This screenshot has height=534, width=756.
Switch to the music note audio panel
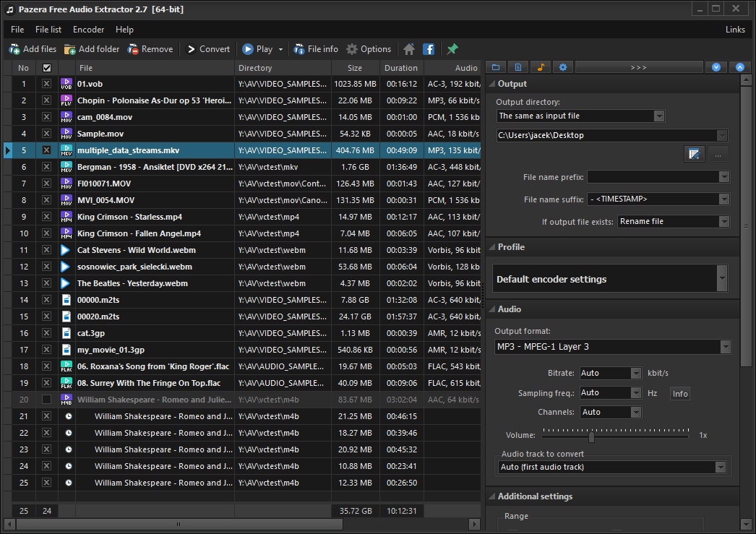(540, 67)
